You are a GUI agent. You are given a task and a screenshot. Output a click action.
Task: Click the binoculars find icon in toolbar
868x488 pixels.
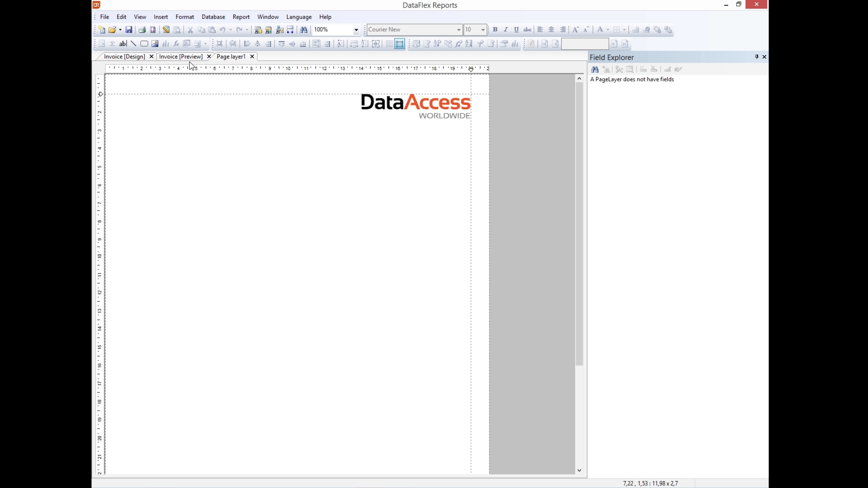coord(304,30)
